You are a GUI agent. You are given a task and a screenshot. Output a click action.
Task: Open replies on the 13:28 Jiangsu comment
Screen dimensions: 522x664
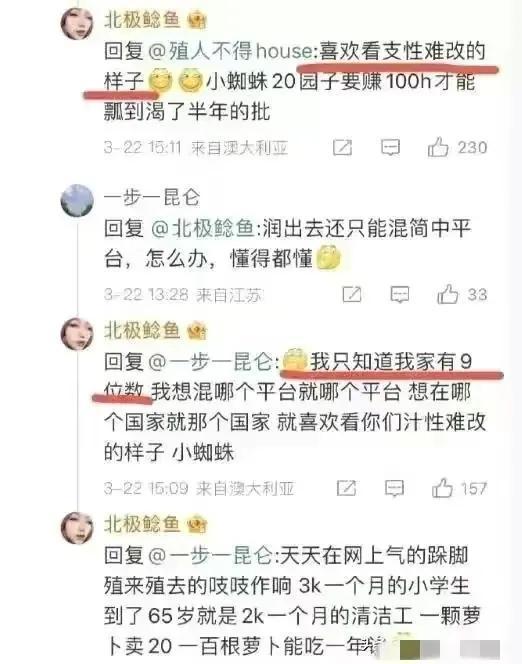click(399, 295)
